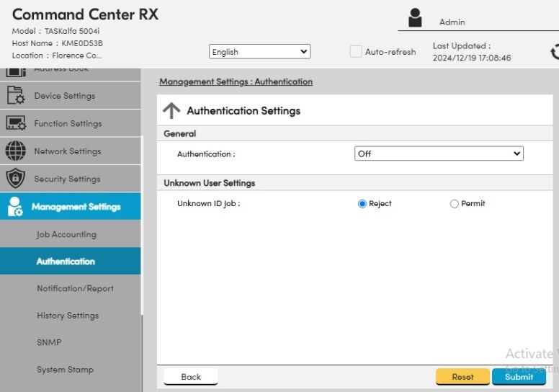Click the Device Settings sidebar icon

click(16, 96)
